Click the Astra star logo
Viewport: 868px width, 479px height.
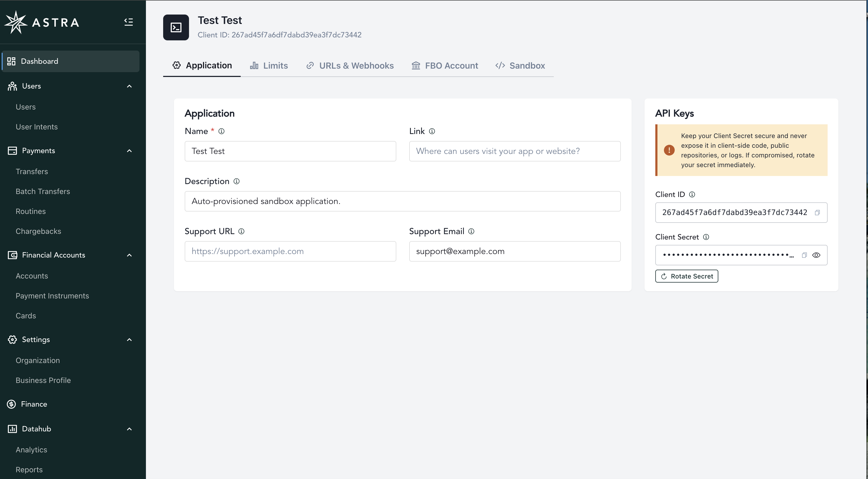point(16,22)
